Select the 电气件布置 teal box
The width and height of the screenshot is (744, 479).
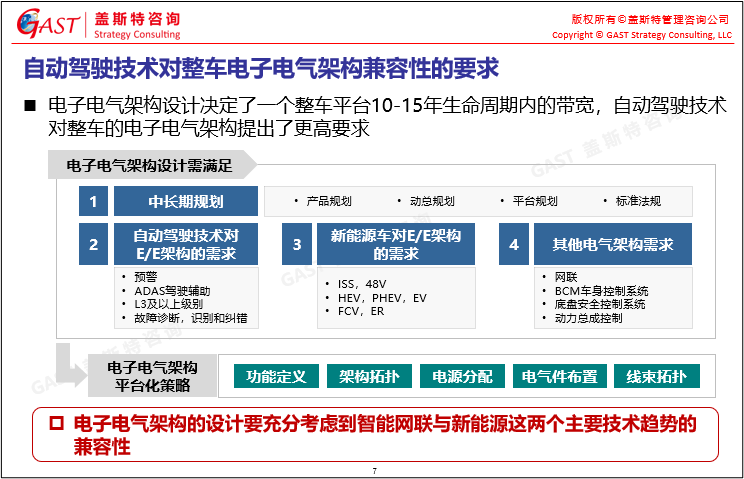point(559,376)
